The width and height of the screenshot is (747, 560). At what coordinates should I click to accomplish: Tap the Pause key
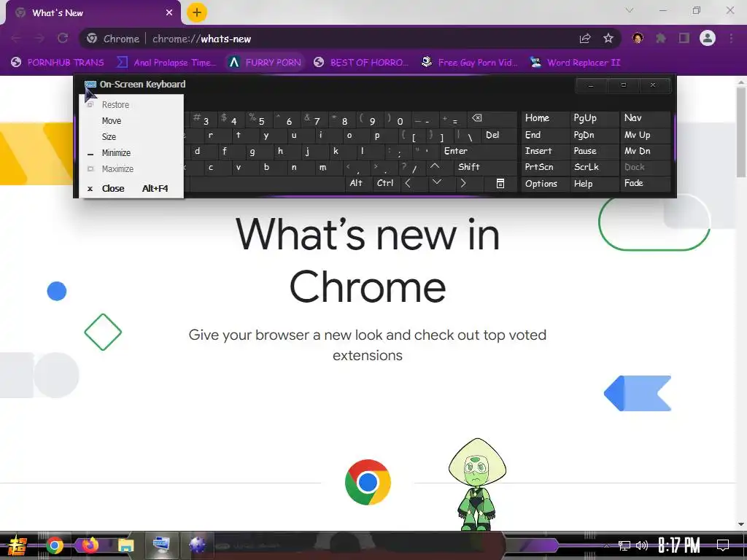[594, 151]
